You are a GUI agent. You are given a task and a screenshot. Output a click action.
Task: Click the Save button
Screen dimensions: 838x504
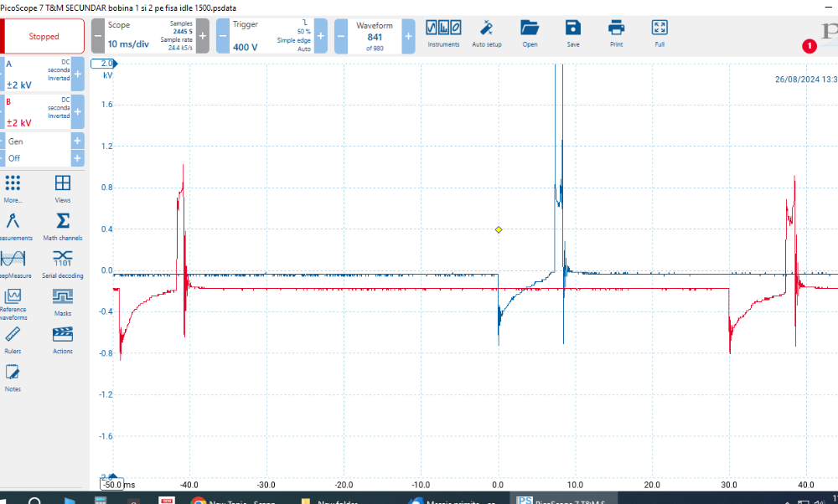pyautogui.click(x=573, y=33)
